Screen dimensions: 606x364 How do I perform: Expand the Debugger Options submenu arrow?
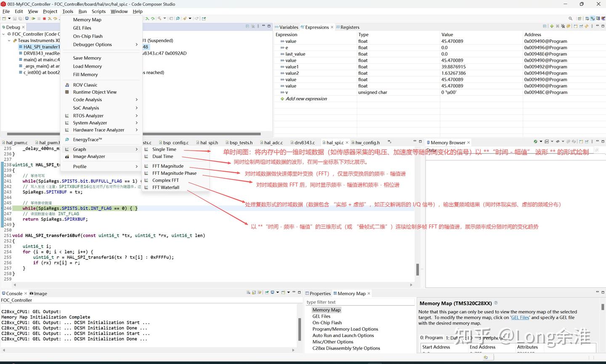click(x=137, y=45)
